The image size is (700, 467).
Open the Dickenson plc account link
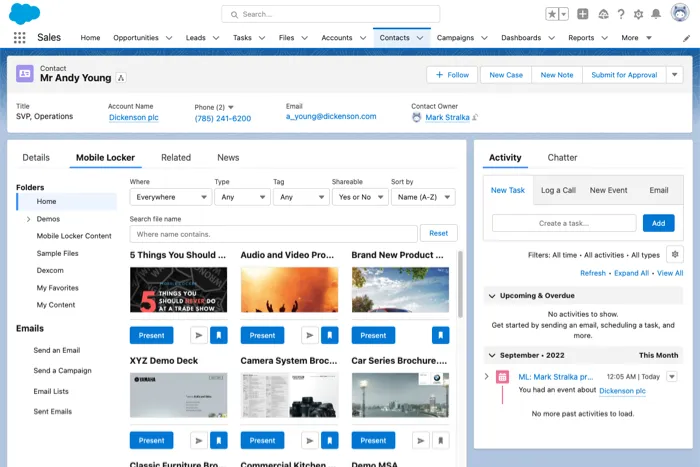(x=133, y=117)
